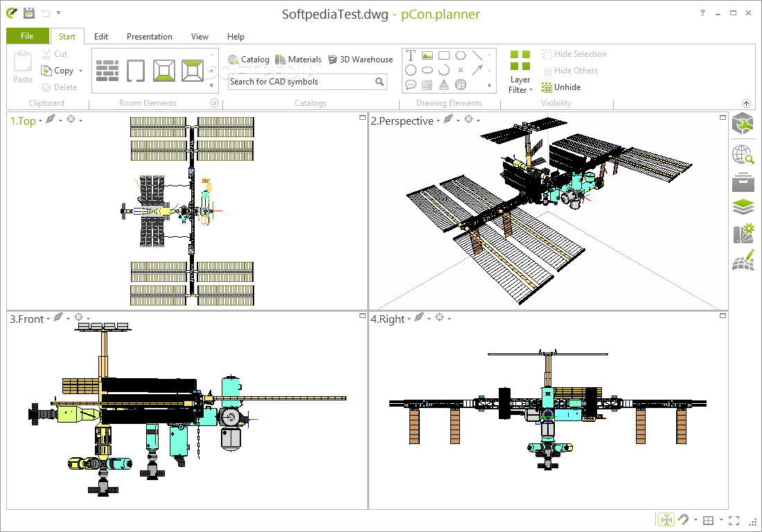Image resolution: width=762 pixels, height=532 pixels.
Task: Expand the Room Elements gallery
Action: (211, 85)
